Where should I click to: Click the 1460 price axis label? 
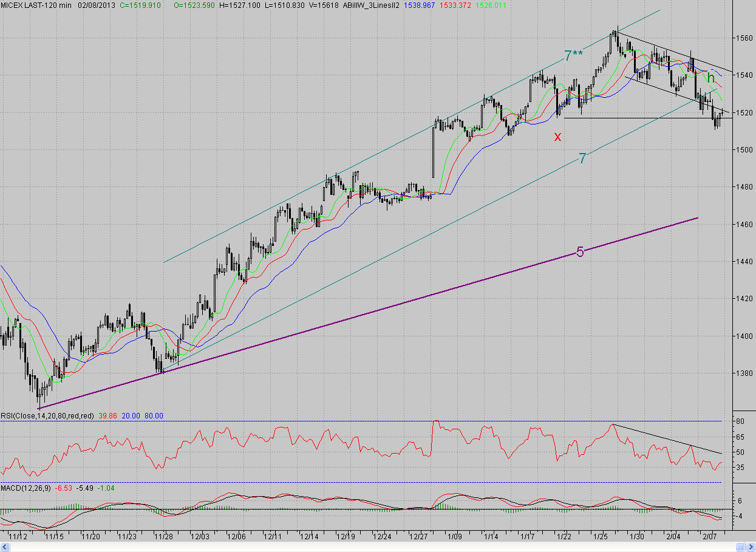click(744, 224)
